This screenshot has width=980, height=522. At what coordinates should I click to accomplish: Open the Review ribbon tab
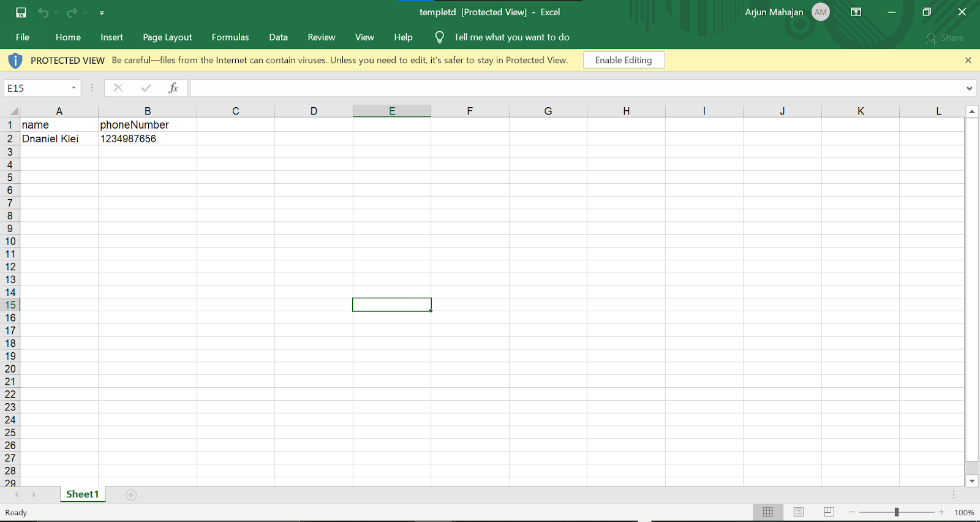pos(322,37)
